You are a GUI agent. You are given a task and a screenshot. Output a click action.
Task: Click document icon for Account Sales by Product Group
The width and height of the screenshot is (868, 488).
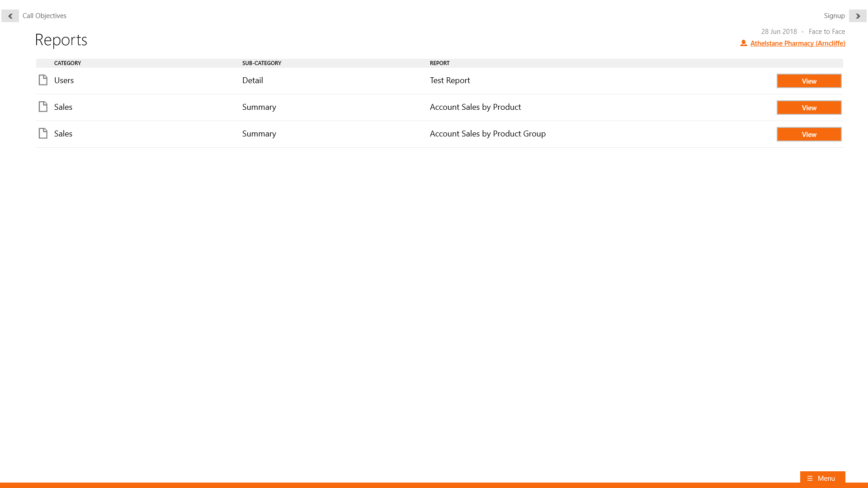coord(43,134)
